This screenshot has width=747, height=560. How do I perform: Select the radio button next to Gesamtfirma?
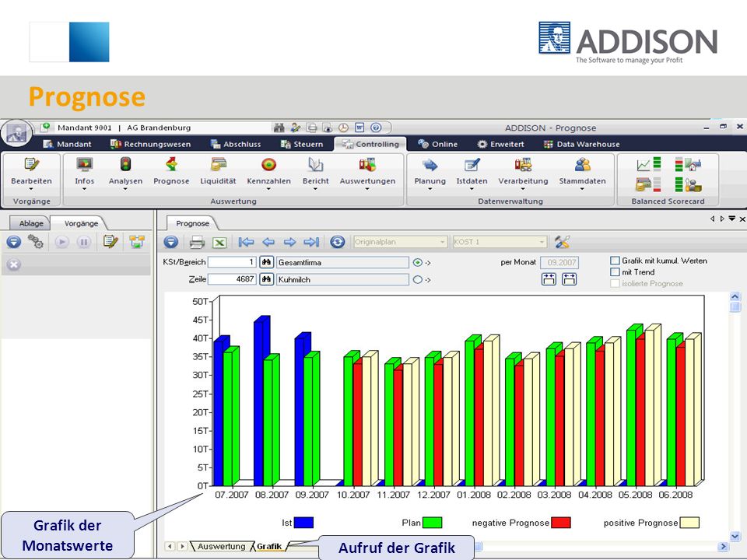(x=418, y=262)
